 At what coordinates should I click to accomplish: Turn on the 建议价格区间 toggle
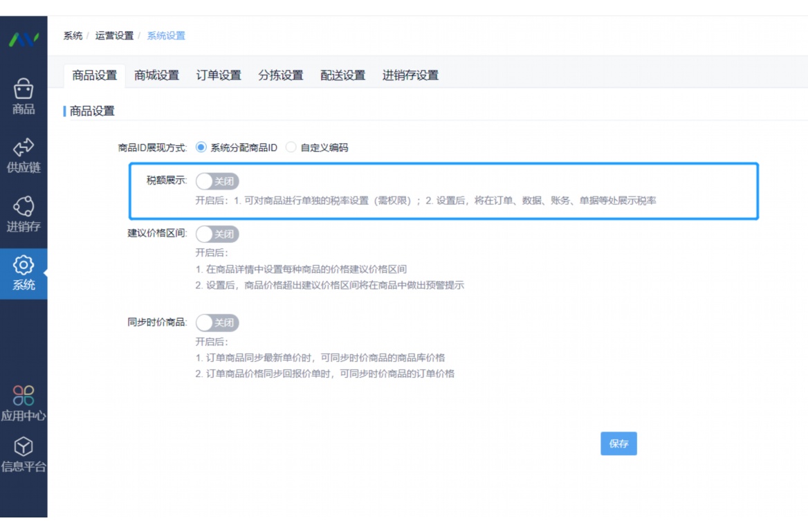pyautogui.click(x=217, y=235)
